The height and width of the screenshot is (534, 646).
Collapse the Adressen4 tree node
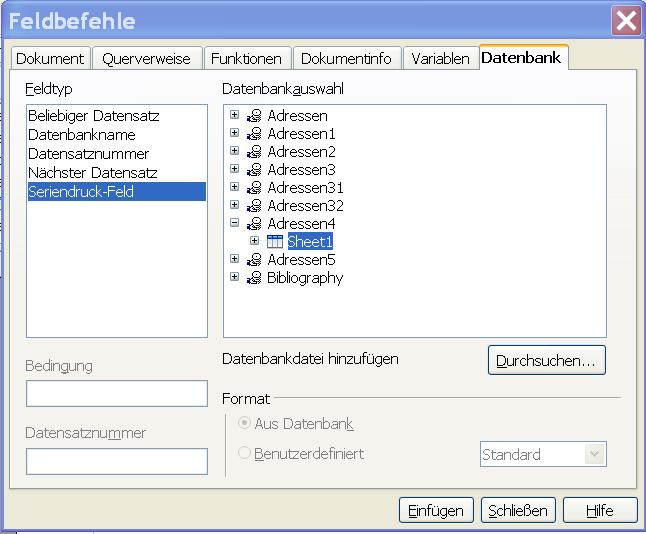click(235, 223)
